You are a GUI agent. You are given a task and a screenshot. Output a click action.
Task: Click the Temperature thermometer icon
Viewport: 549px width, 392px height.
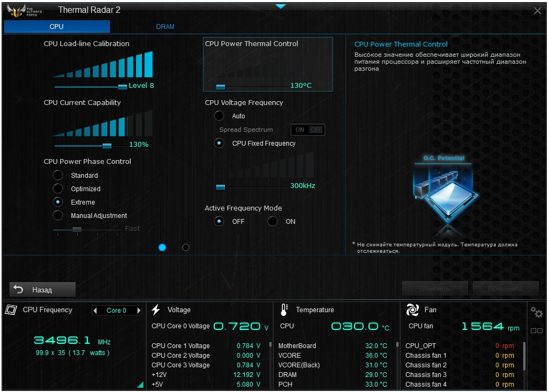[x=284, y=310]
